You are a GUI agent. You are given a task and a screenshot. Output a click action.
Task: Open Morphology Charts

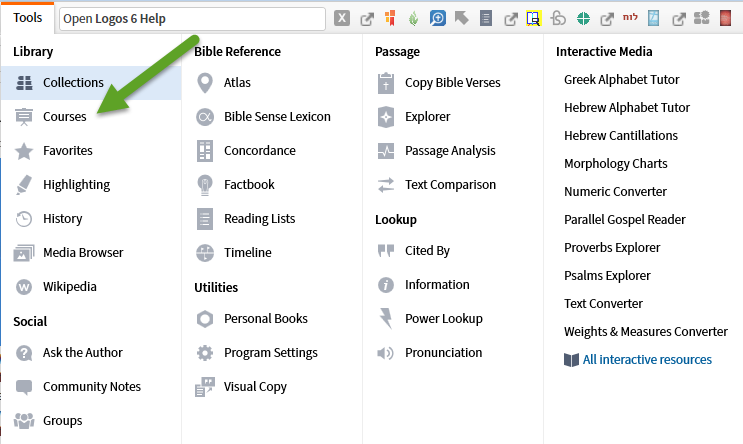(x=616, y=163)
